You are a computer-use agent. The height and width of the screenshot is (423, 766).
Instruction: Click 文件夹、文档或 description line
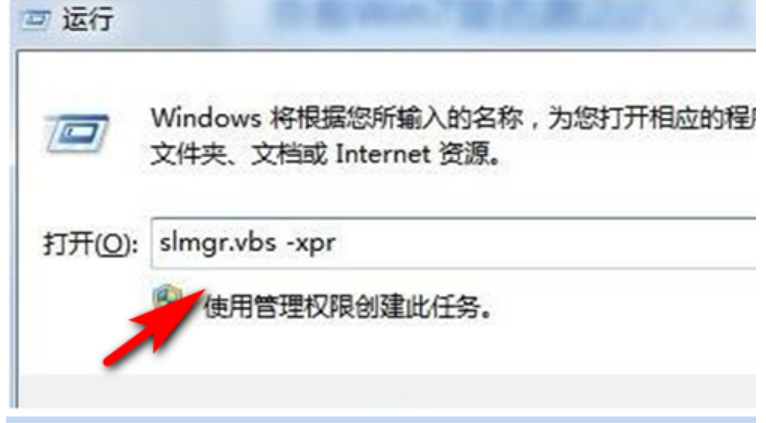coord(239,155)
